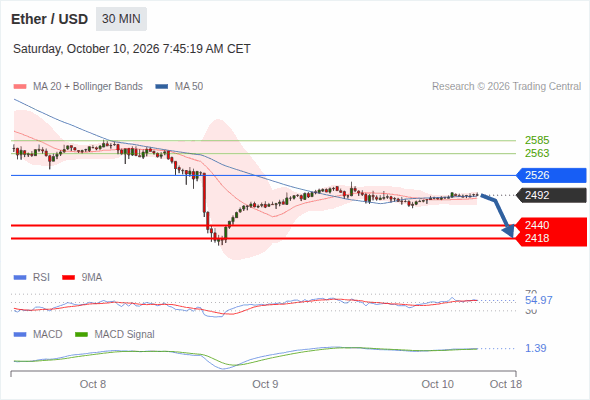Image resolution: width=590 pixels, height=400 pixels.
Task: Click the Ether / USD title
Action: [x=49, y=19]
